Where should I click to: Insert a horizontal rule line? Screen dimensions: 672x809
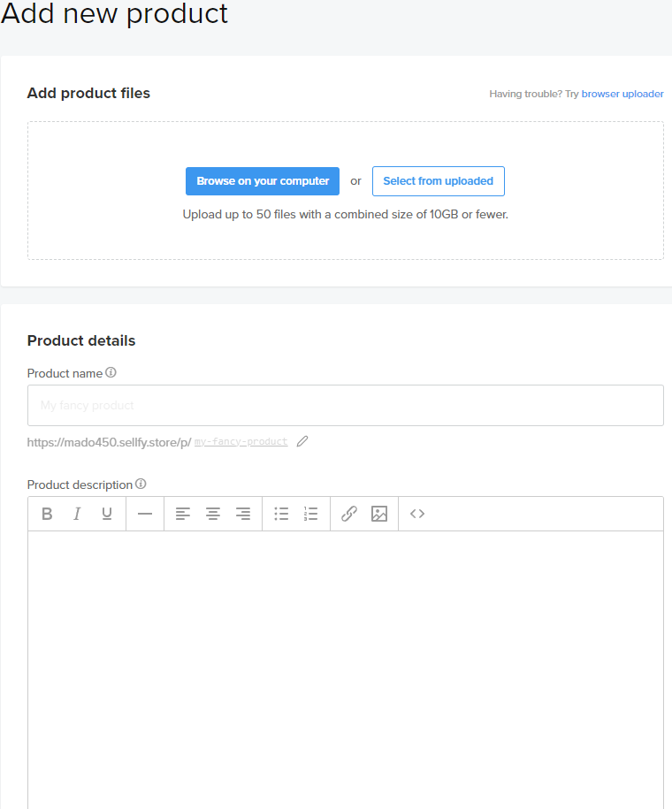click(x=145, y=514)
